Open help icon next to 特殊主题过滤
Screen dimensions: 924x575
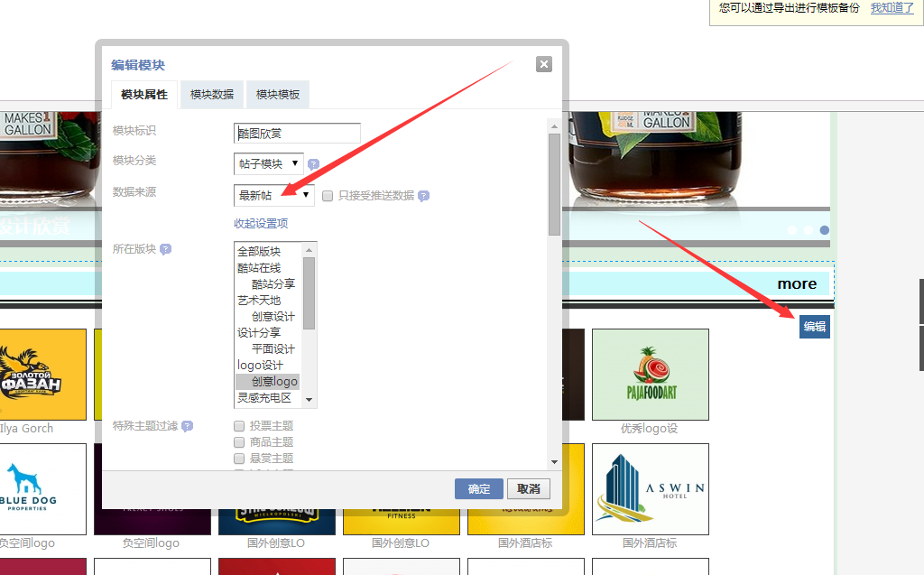click(x=188, y=426)
